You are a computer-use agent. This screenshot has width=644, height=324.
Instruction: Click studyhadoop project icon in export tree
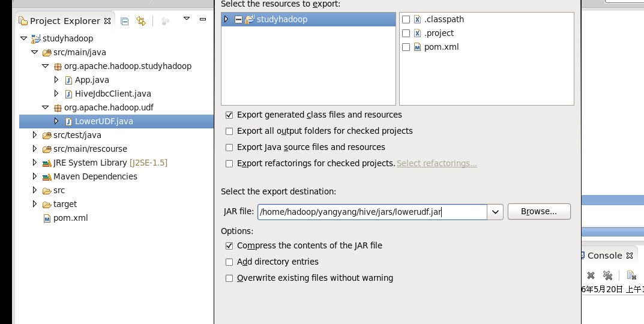[x=250, y=19]
